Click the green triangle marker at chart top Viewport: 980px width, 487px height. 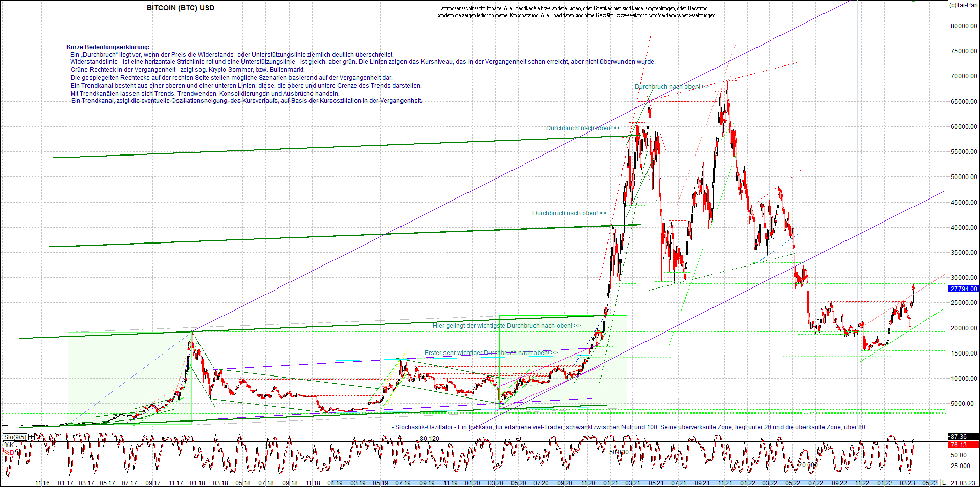coord(914,1)
